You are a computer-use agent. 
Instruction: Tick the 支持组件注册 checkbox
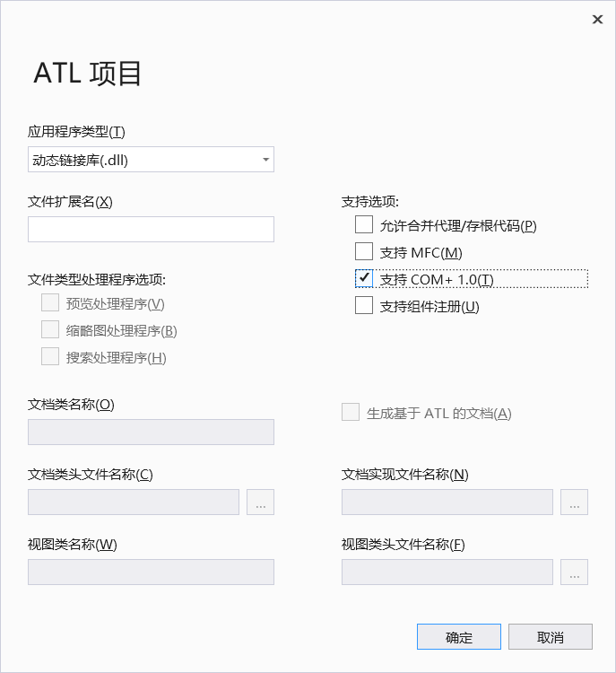pyautogui.click(x=364, y=306)
